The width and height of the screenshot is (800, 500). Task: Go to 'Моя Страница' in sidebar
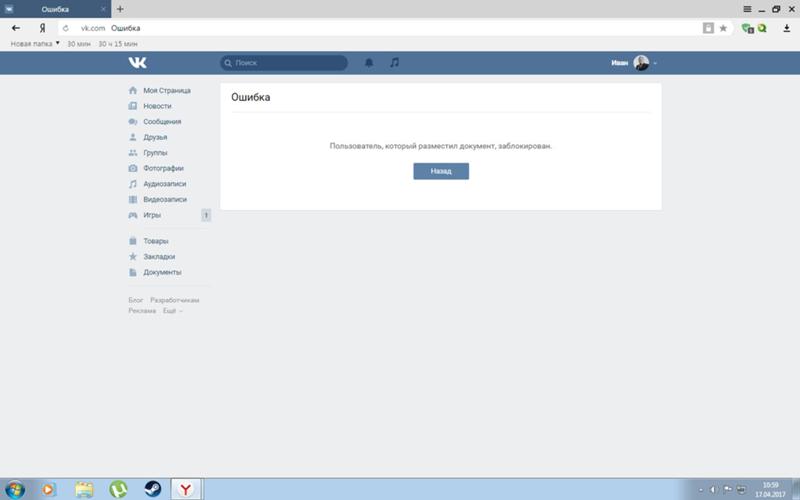[x=166, y=90]
